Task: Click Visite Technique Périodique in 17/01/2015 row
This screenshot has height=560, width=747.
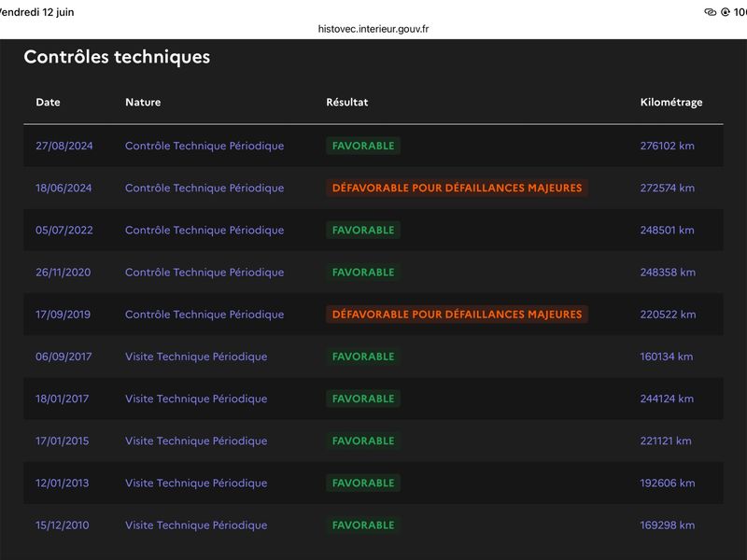Action: click(196, 441)
